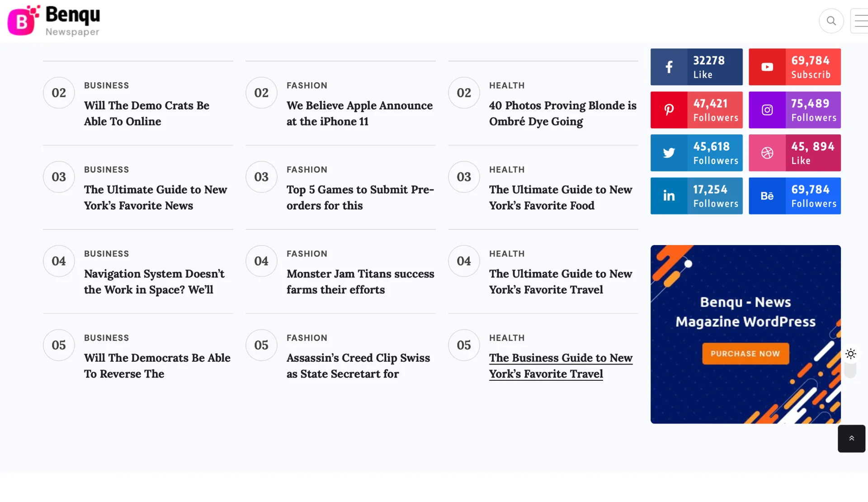868x502 pixels.
Task: Click the LinkedIn followers icon
Action: pos(669,196)
